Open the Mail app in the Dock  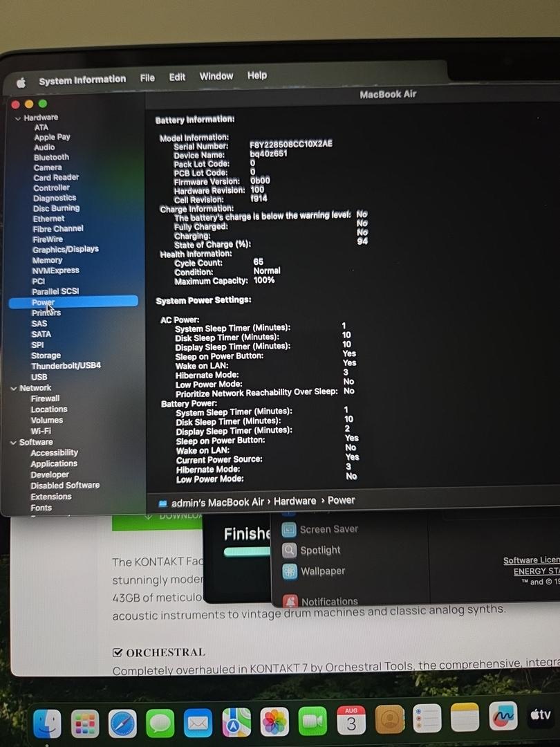click(x=198, y=723)
